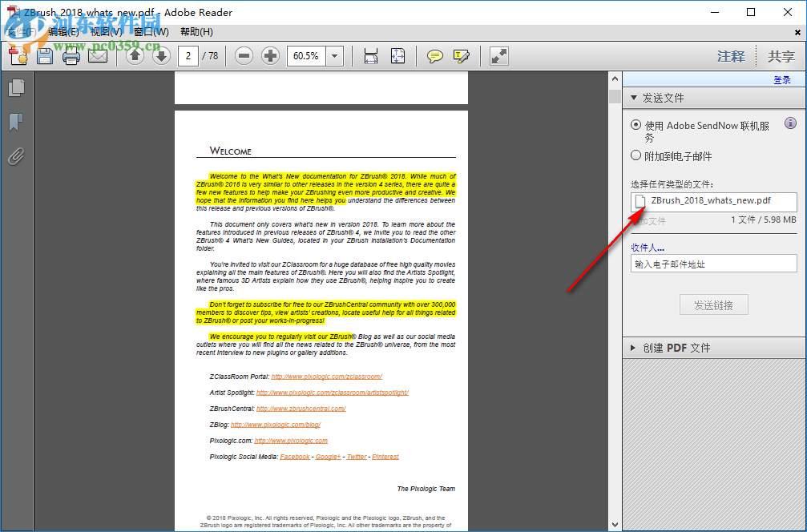
Task: Click the 发送链接 button
Action: [x=712, y=304]
